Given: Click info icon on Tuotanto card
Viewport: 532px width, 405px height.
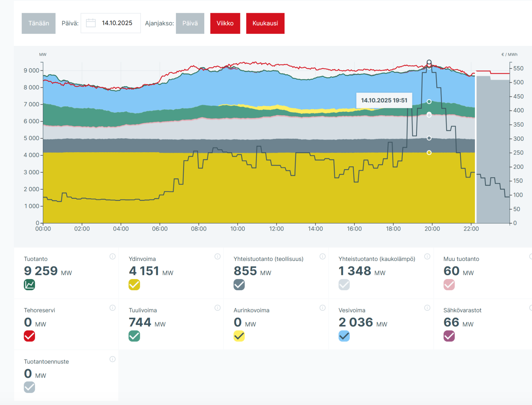Looking at the screenshot, I should coord(112,256).
